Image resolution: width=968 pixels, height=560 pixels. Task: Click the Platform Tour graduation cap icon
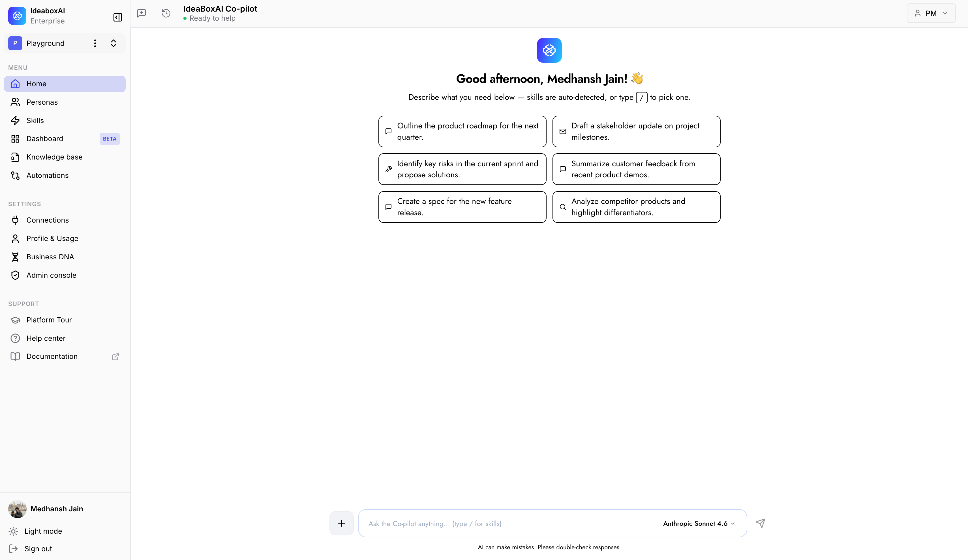(x=15, y=320)
